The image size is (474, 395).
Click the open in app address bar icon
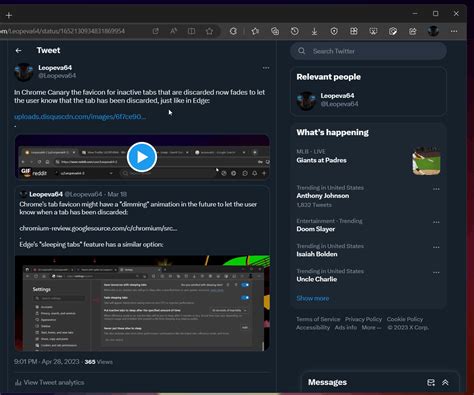point(156,31)
